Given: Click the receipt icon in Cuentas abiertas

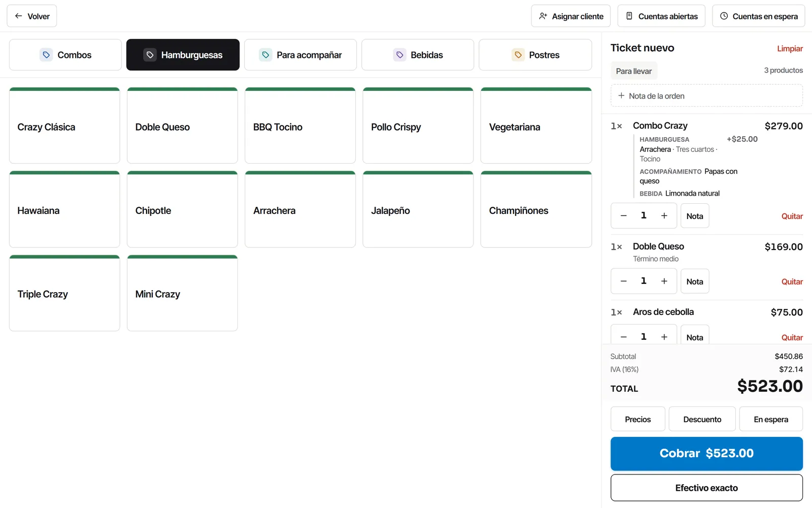Looking at the screenshot, I should [x=629, y=16].
